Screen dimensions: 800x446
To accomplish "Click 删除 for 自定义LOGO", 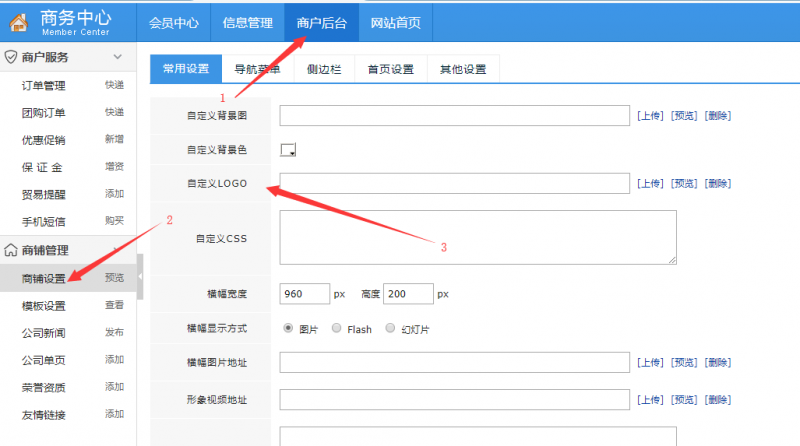I will tap(718, 183).
